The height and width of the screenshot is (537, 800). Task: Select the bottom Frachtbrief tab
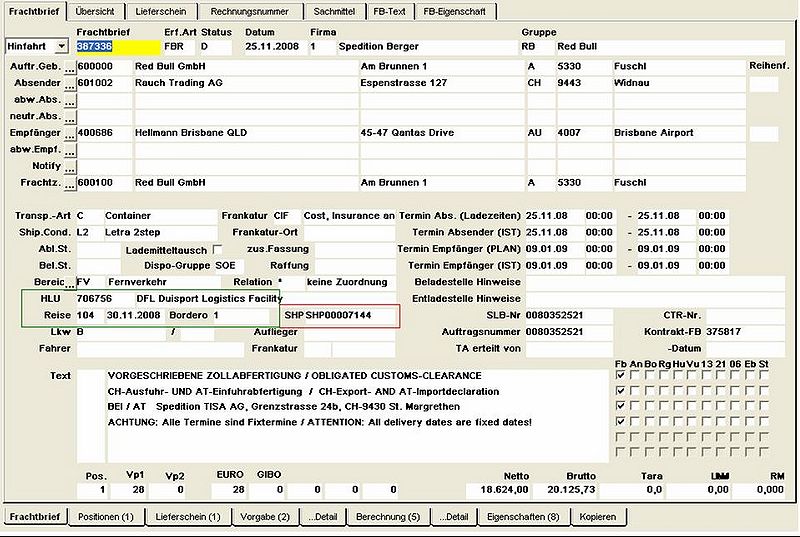pyautogui.click(x=35, y=517)
